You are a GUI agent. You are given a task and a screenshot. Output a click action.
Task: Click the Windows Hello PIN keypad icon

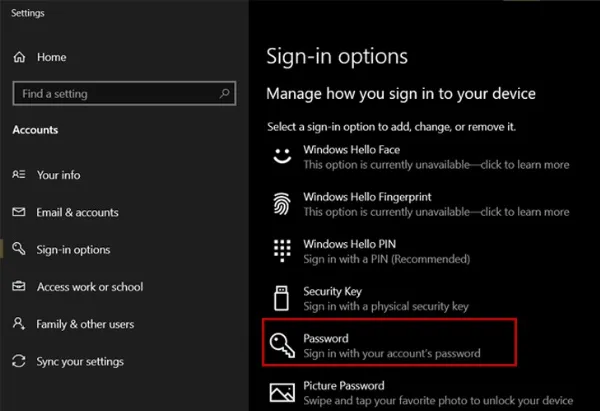click(x=282, y=251)
